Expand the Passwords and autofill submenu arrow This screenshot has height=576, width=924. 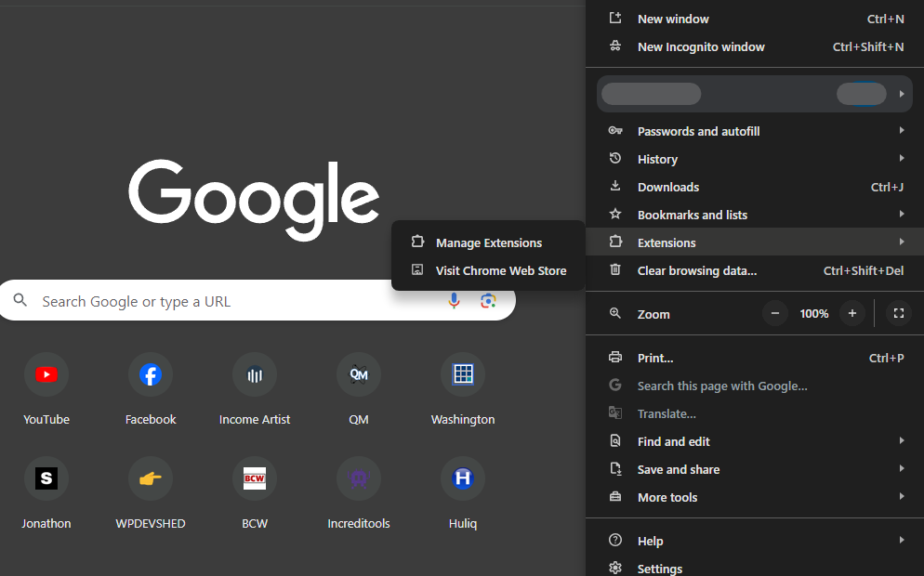coord(902,130)
